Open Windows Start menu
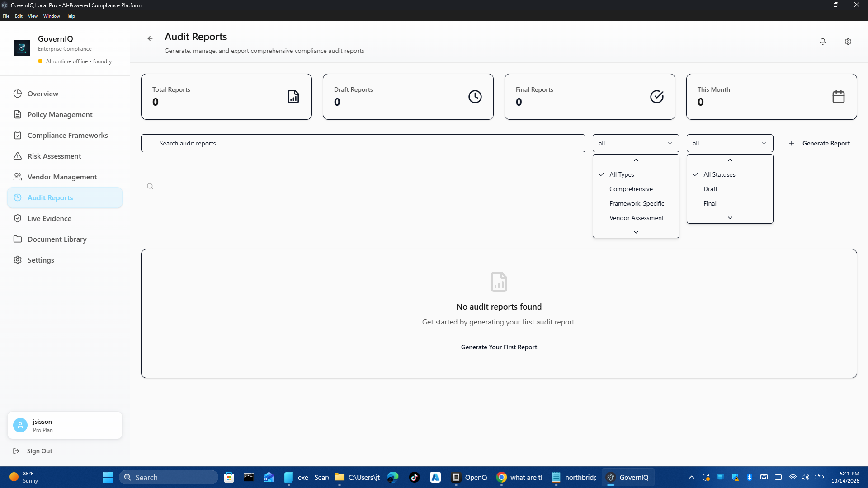 [x=108, y=477]
